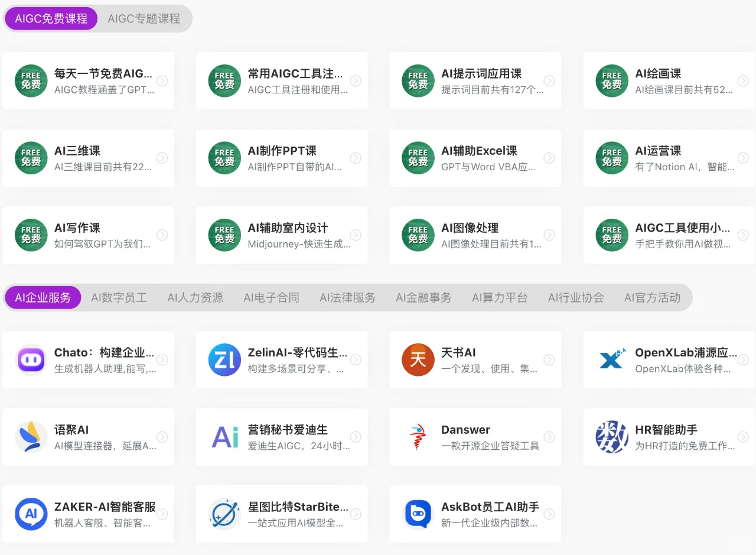Select the 星图比特StarBite planet logo icon

tap(224, 514)
